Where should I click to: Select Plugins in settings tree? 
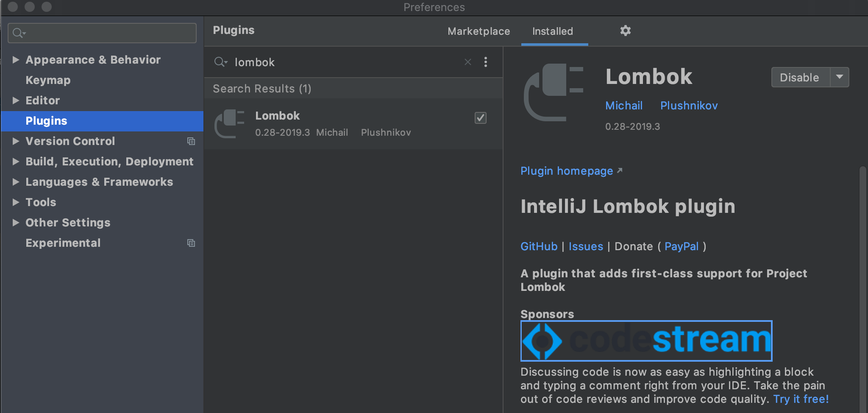coord(102,121)
